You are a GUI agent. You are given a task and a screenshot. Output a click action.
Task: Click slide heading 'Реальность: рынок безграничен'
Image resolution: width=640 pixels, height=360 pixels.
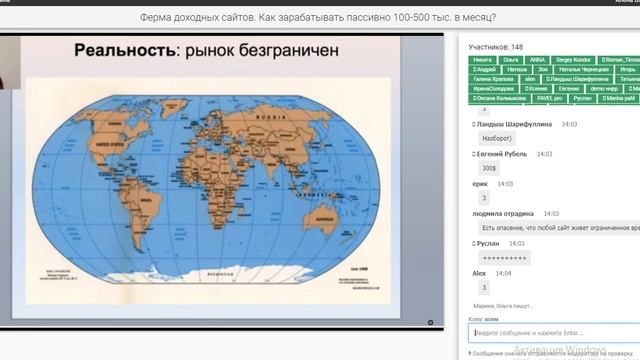tap(207, 50)
